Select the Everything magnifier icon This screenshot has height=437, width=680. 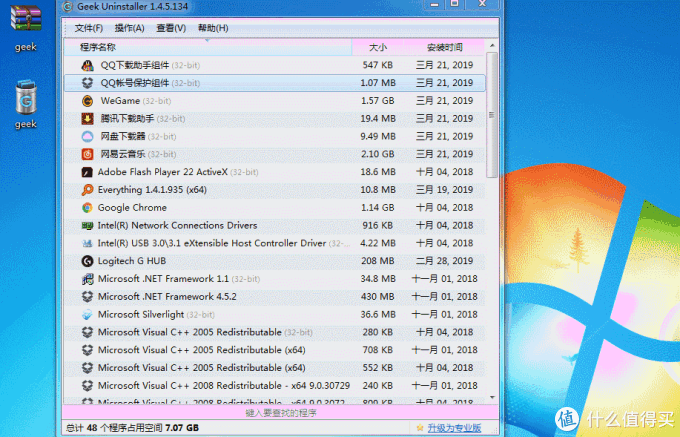[x=87, y=190]
